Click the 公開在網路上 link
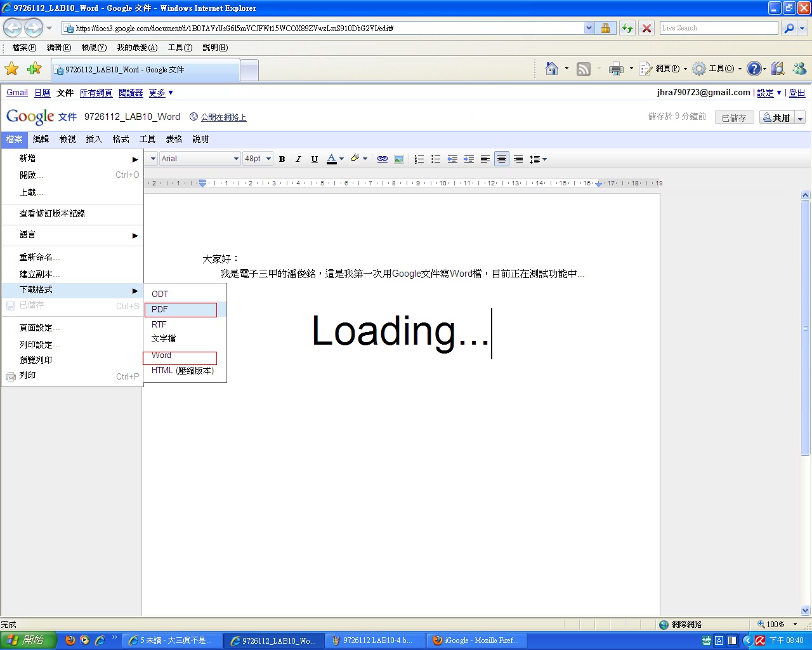The width and height of the screenshot is (812, 650). [x=223, y=117]
